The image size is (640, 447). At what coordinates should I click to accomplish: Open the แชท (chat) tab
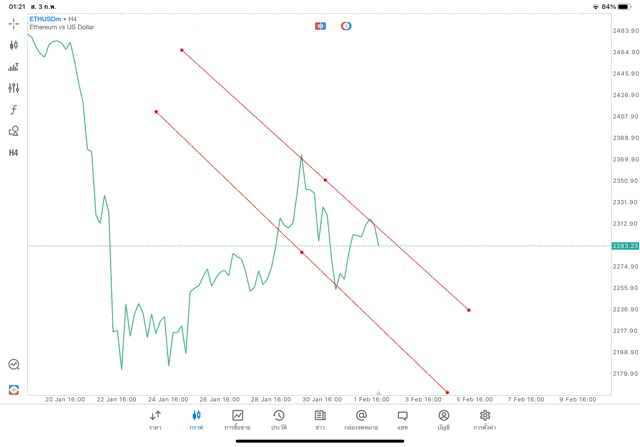[x=402, y=419]
